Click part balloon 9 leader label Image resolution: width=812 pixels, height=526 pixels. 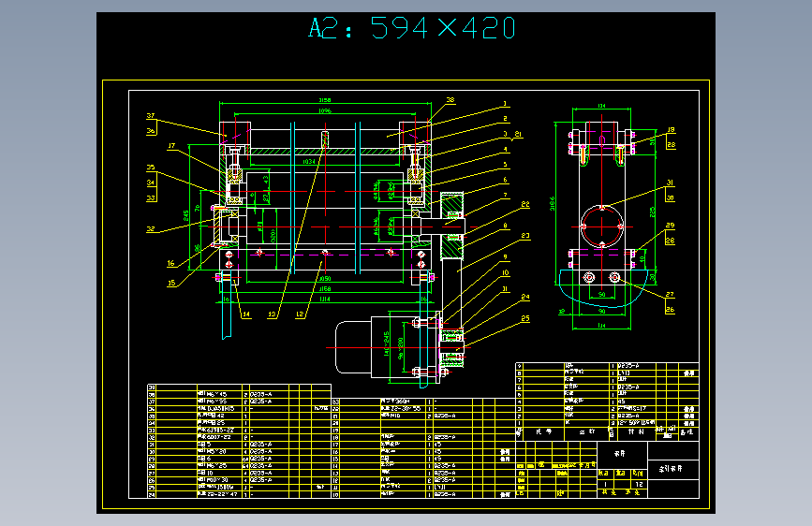(x=506, y=256)
